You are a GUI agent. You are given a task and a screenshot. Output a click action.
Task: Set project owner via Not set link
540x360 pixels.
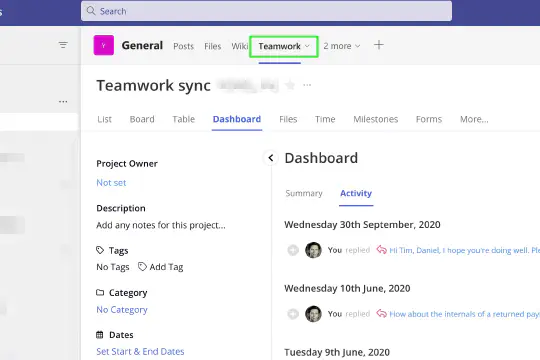tap(111, 183)
